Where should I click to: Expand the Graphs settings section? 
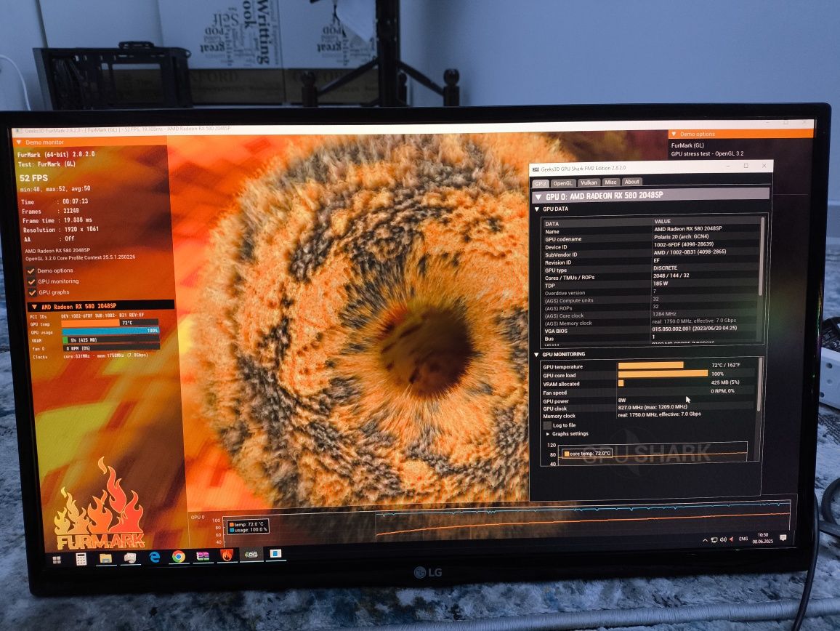pos(547,434)
